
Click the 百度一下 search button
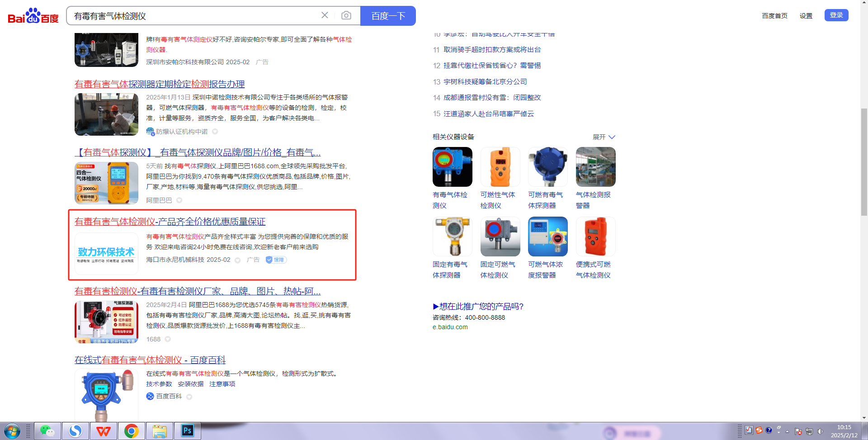coord(388,16)
